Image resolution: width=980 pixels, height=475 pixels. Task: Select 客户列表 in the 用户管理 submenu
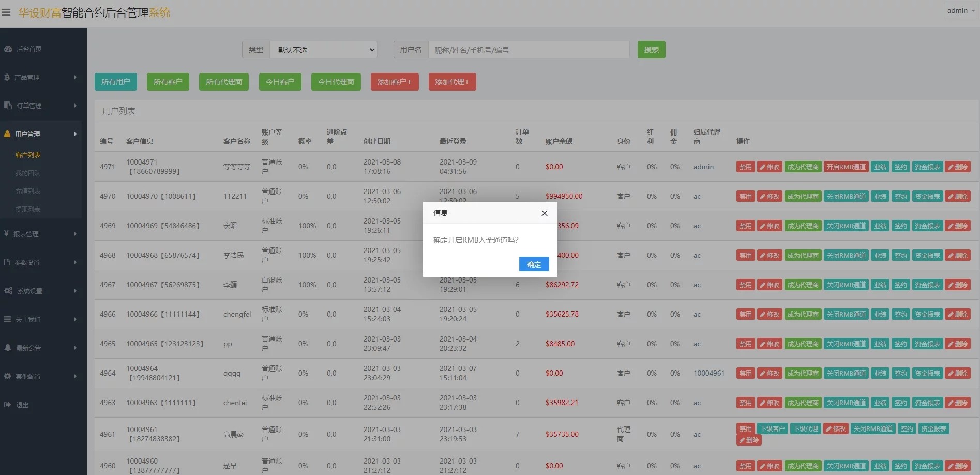28,154
